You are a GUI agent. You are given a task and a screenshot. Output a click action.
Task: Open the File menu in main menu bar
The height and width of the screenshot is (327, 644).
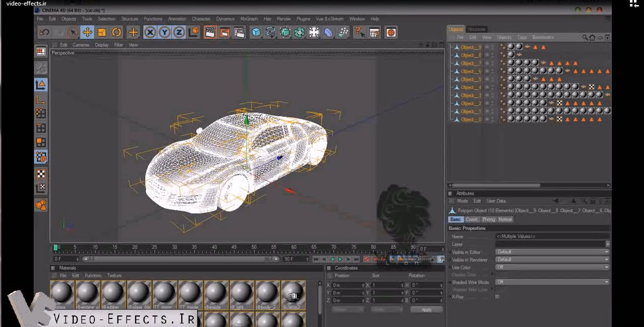40,19
